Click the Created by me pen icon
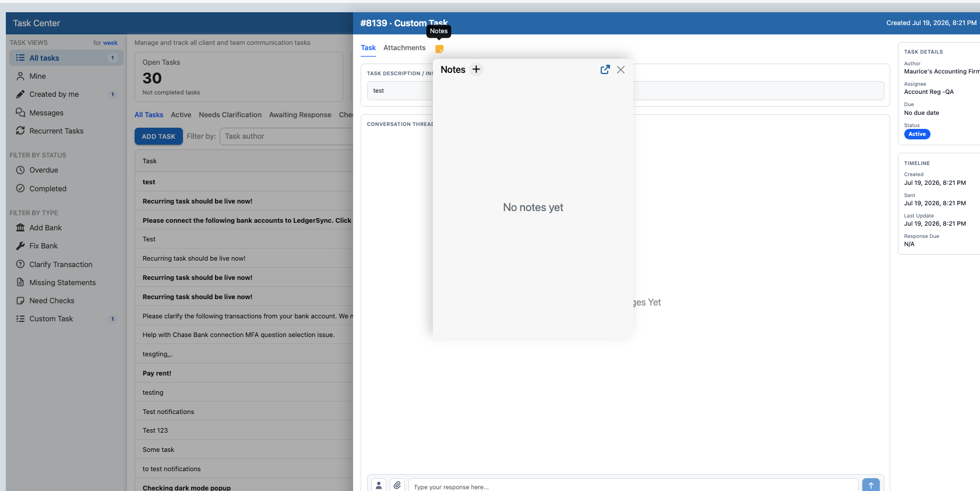 click(20, 94)
